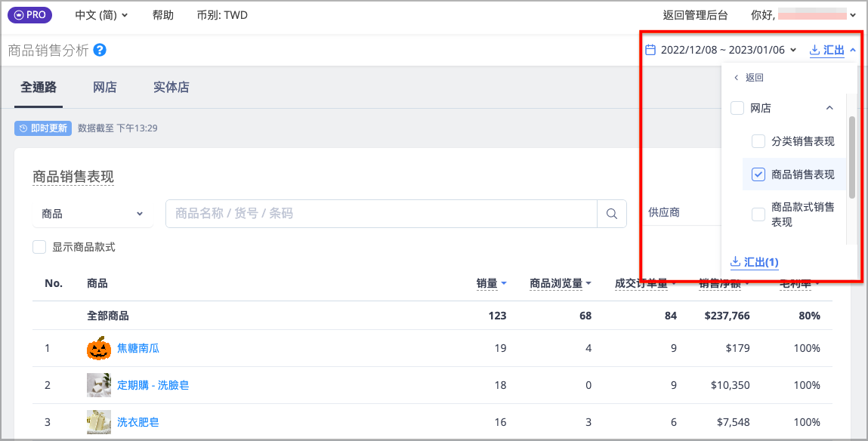Click the 即时更新 refresh badge
This screenshot has width=868, height=441.
(43, 128)
